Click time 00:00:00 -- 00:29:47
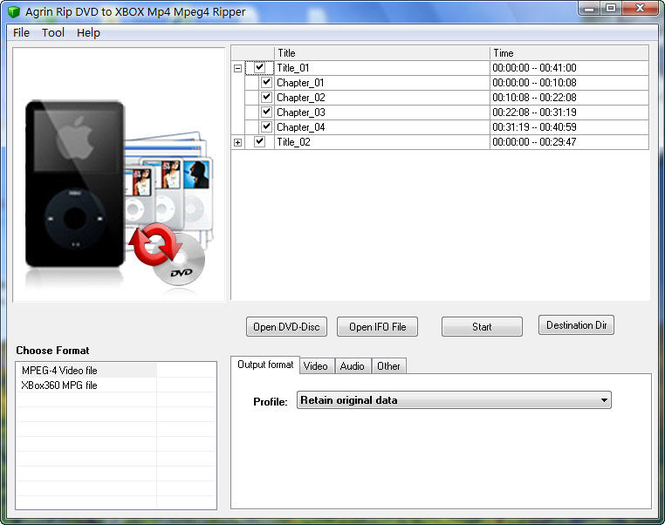 (x=534, y=142)
